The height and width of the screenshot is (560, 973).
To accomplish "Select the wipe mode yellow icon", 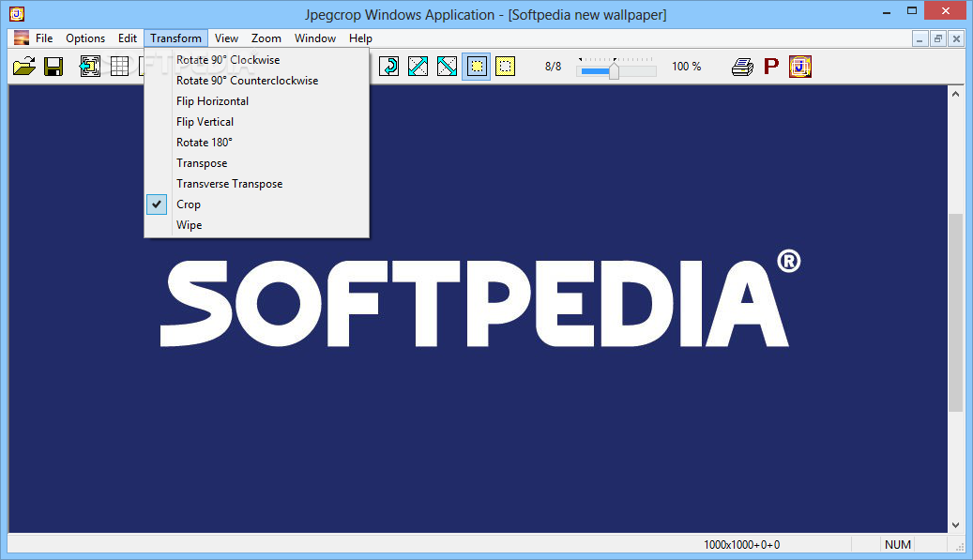I will [x=505, y=67].
